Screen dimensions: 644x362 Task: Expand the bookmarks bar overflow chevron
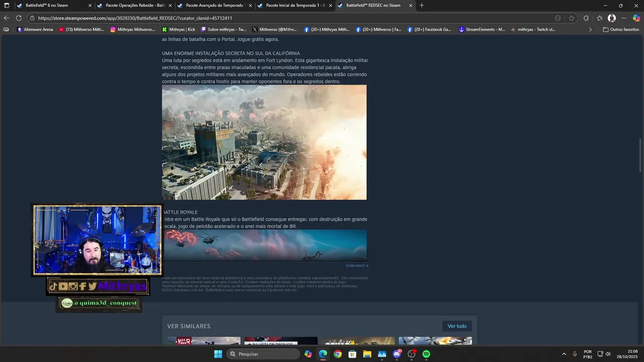[x=590, y=30]
